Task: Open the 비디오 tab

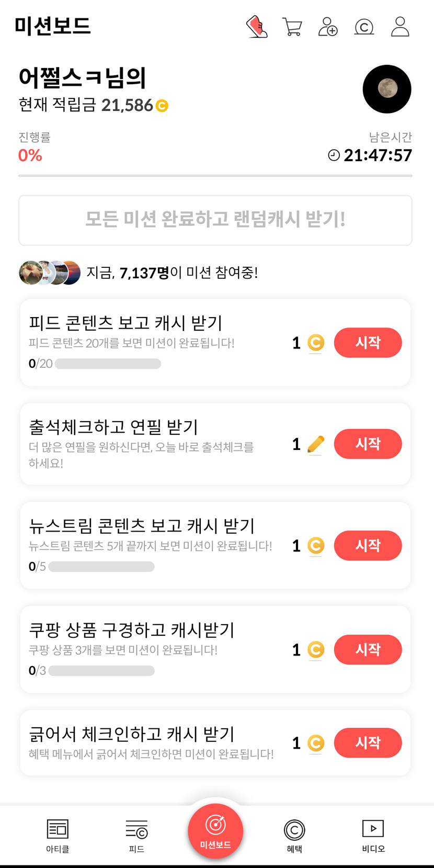Action: [x=373, y=836]
